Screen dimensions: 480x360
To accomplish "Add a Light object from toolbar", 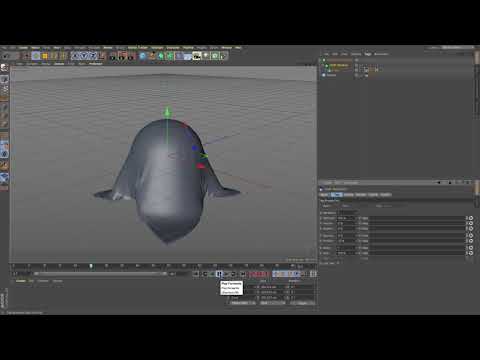I will click(x=206, y=56).
